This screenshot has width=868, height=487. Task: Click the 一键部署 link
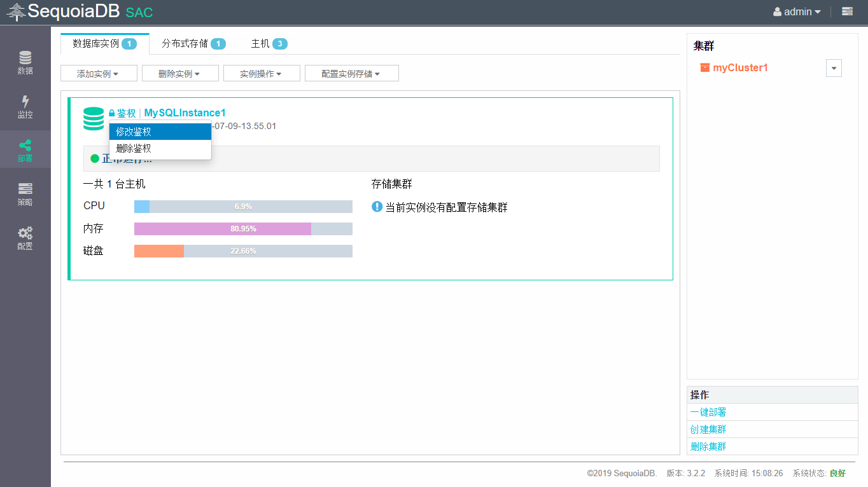(x=708, y=412)
